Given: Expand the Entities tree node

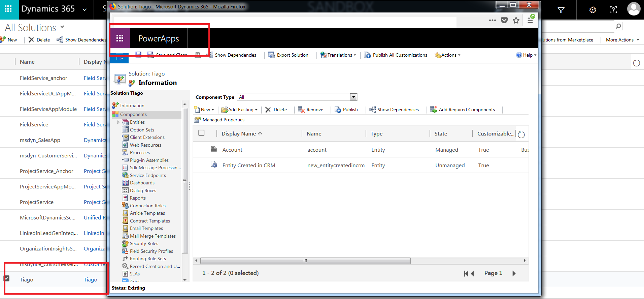Looking at the screenshot, I should coord(118,122).
